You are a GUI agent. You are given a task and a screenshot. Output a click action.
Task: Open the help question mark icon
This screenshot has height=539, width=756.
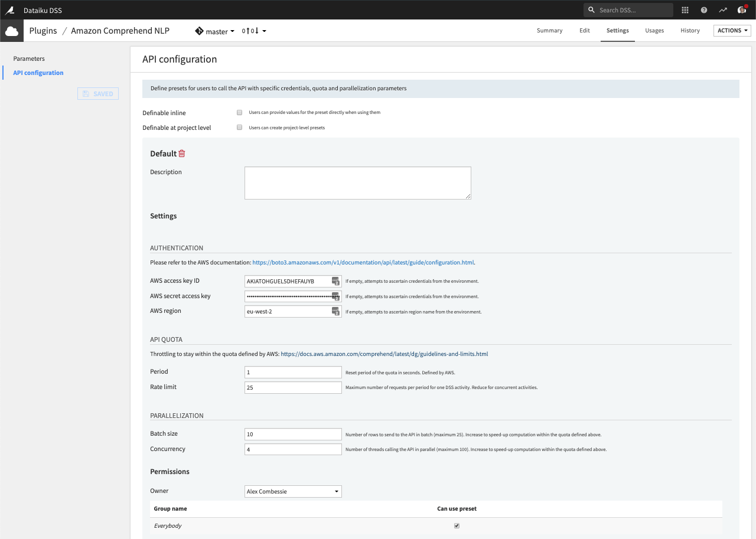point(703,10)
